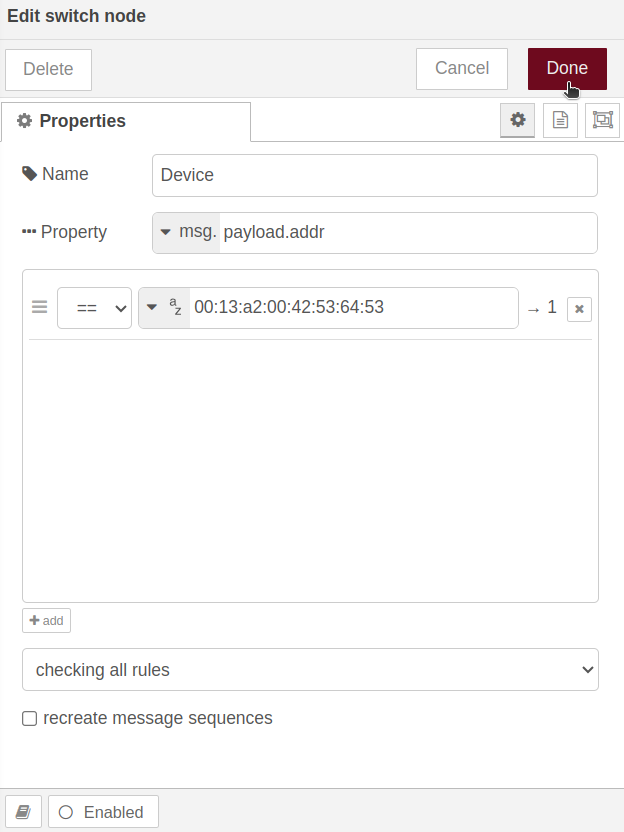Toggle the Enabled node state button
This screenshot has height=832, width=624.
click(x=103, y=811)
